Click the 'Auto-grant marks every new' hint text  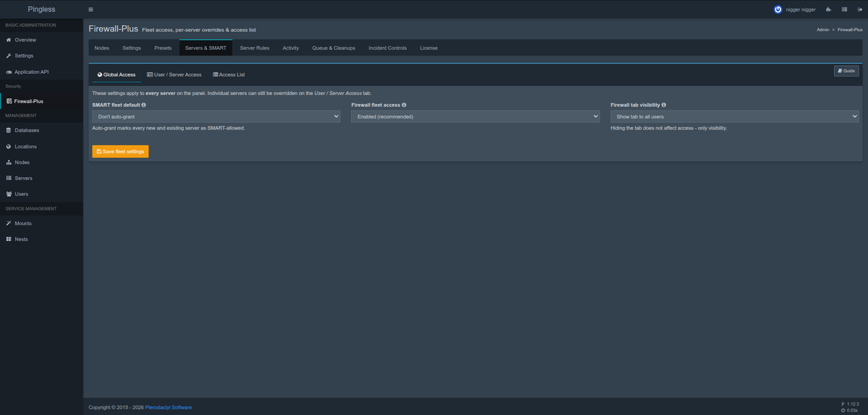pos(168,128)
